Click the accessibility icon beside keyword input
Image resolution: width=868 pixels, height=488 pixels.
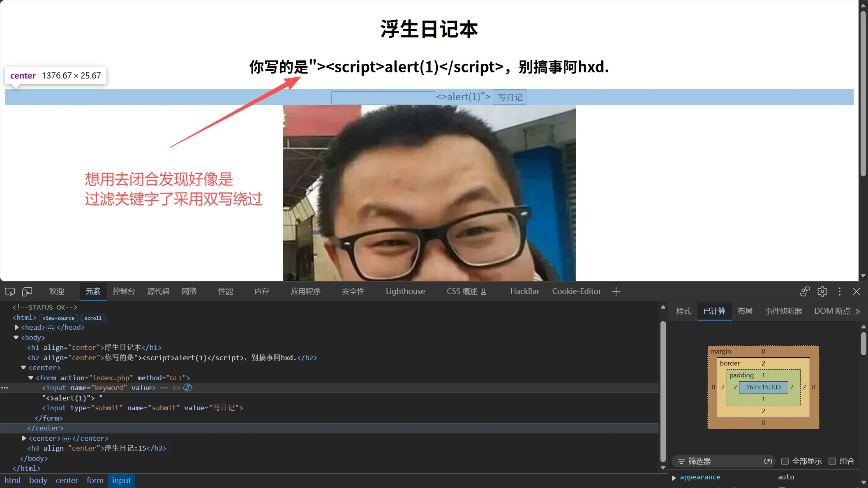[188, 388]
